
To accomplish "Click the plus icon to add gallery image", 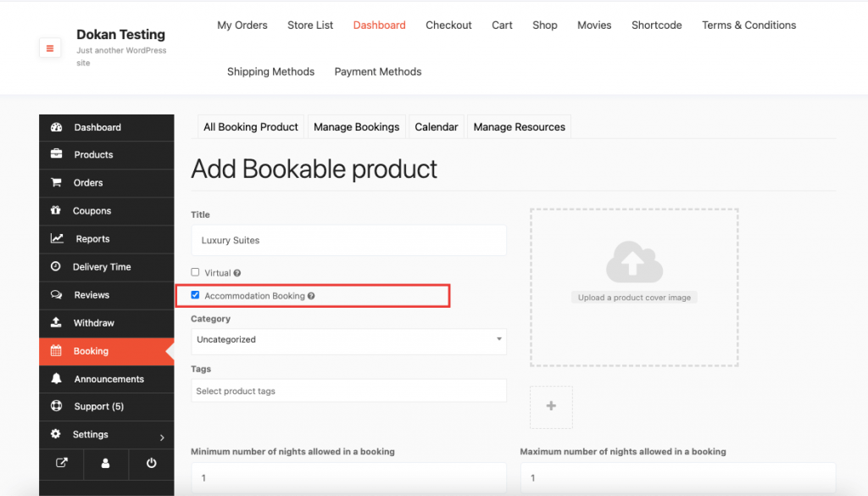I will 551,406.
